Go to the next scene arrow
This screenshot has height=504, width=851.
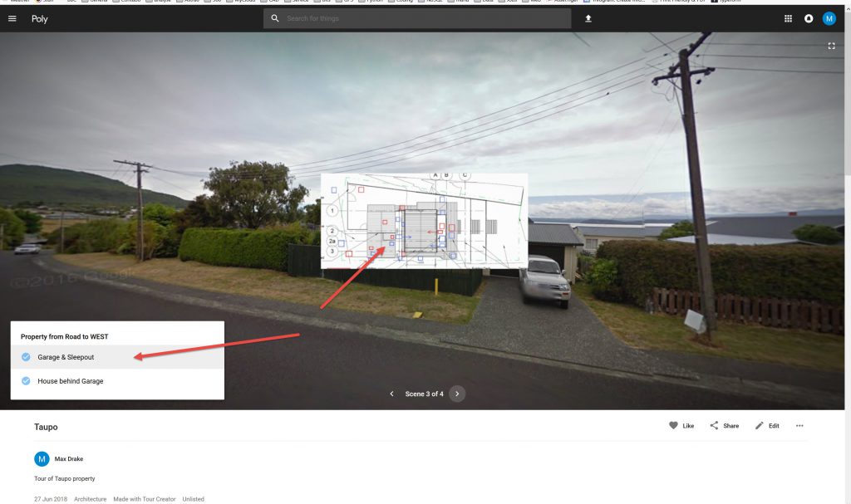[457, 394]
